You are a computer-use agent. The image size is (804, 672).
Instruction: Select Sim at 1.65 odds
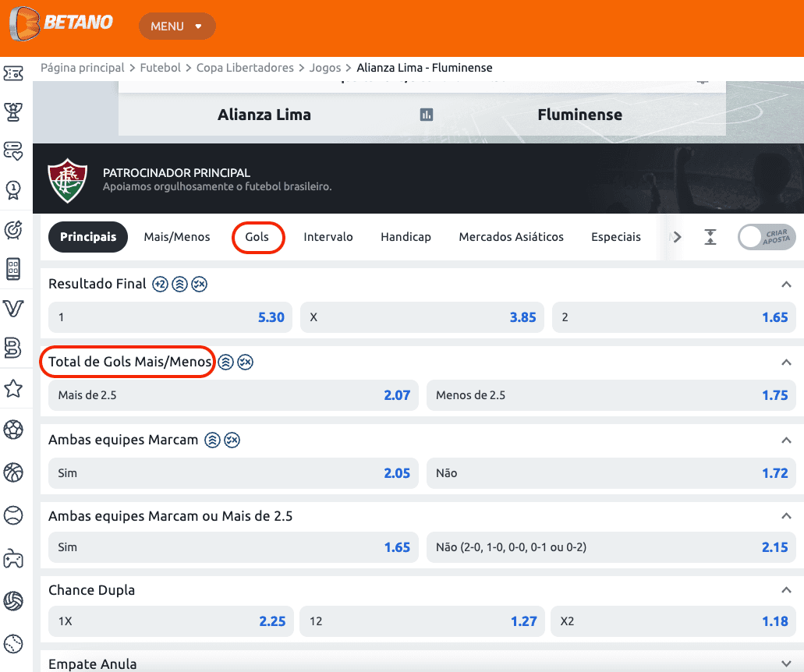(233, 547)
